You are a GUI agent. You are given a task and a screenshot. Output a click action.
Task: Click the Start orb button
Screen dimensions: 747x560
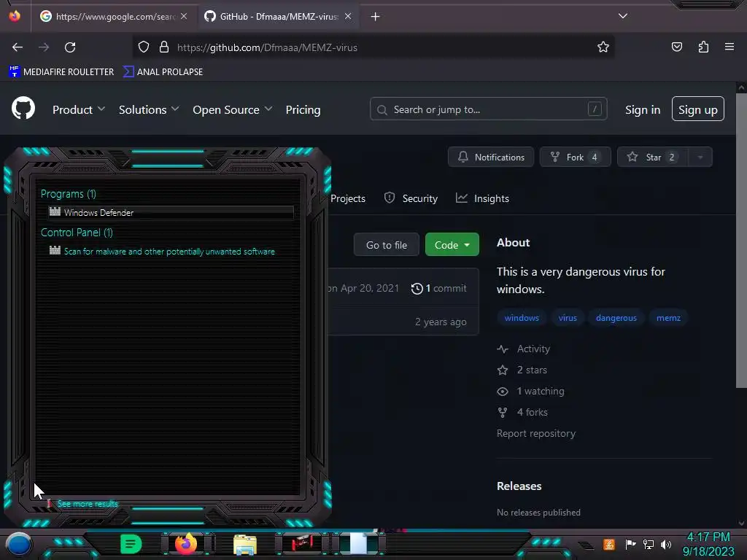coord(18,544)
